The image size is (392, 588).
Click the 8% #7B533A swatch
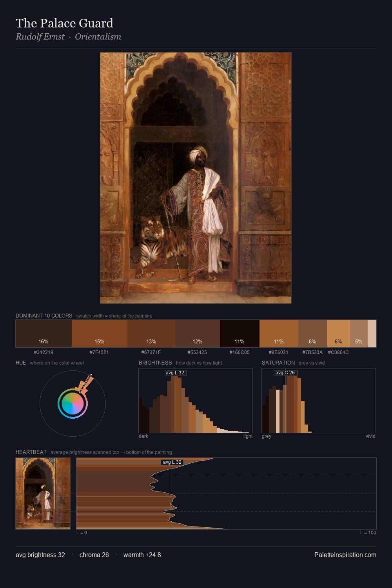(x=312, y=334)
